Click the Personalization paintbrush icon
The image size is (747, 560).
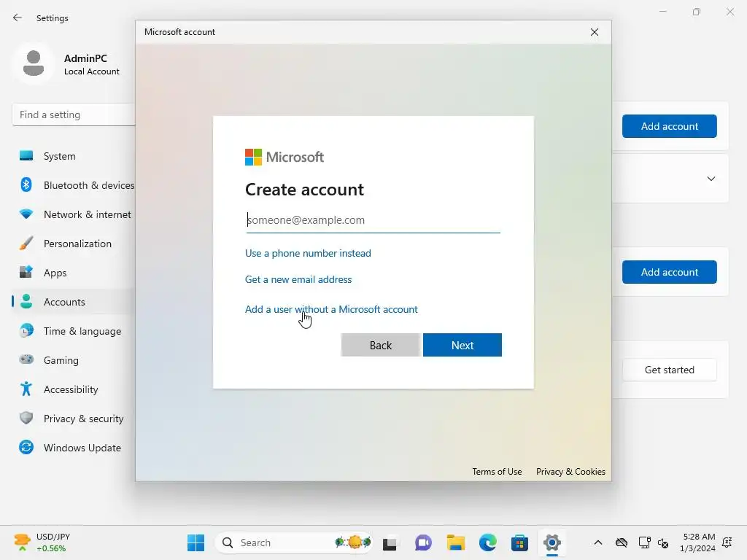pos(26,244)
